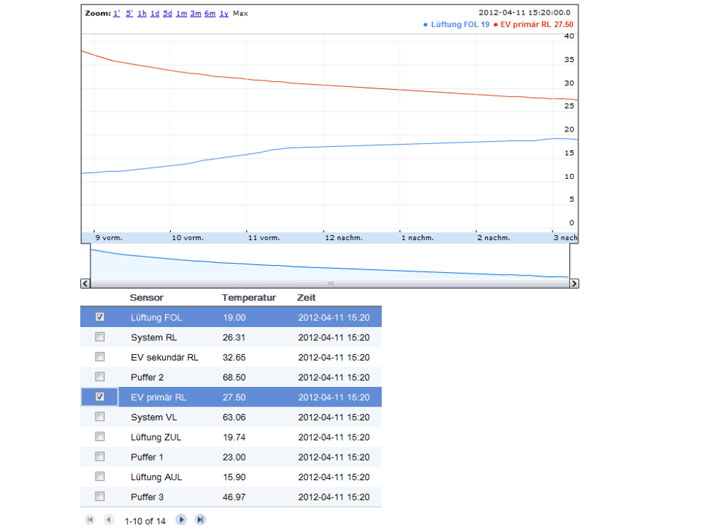Click the range selector scrollbar handle

(330, 283)
